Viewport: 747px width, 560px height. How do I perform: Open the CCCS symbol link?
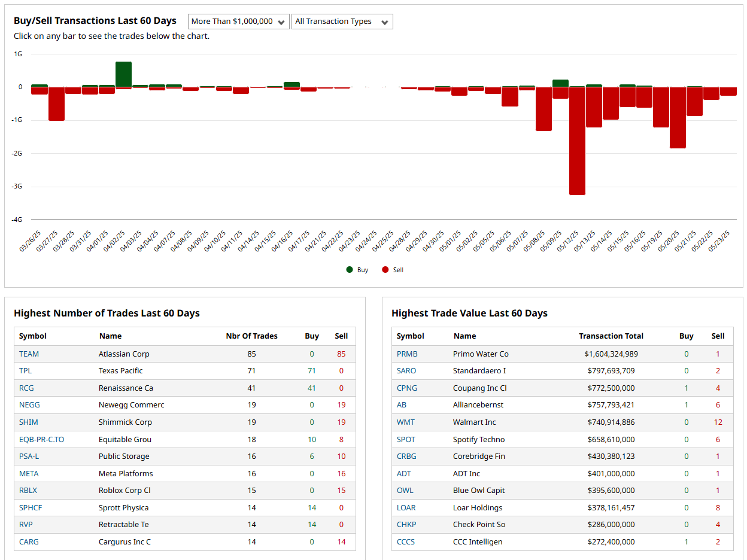coord(406,541)
